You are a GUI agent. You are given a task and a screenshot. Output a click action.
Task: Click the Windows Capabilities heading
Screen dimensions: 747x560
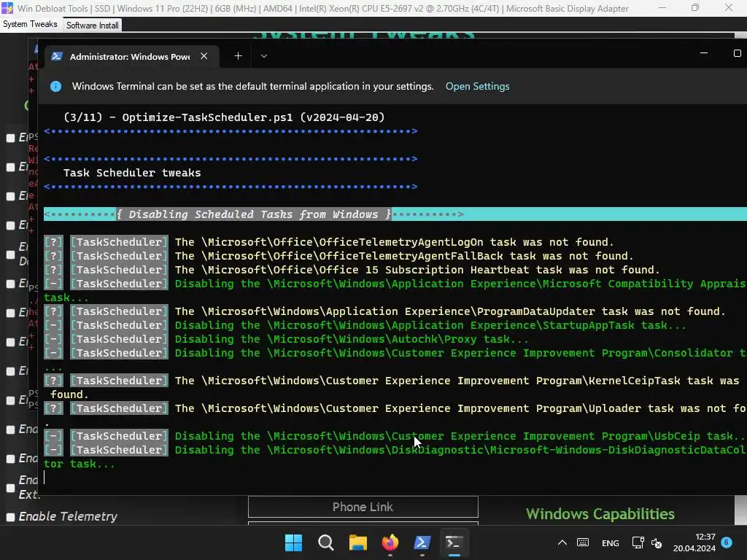[600, 514]
